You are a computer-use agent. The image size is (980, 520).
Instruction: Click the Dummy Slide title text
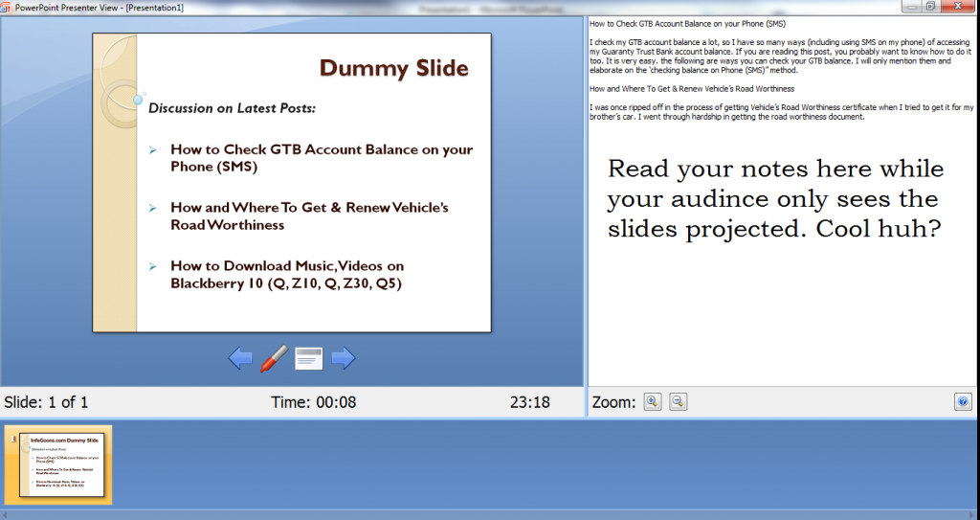click(393, 68)
